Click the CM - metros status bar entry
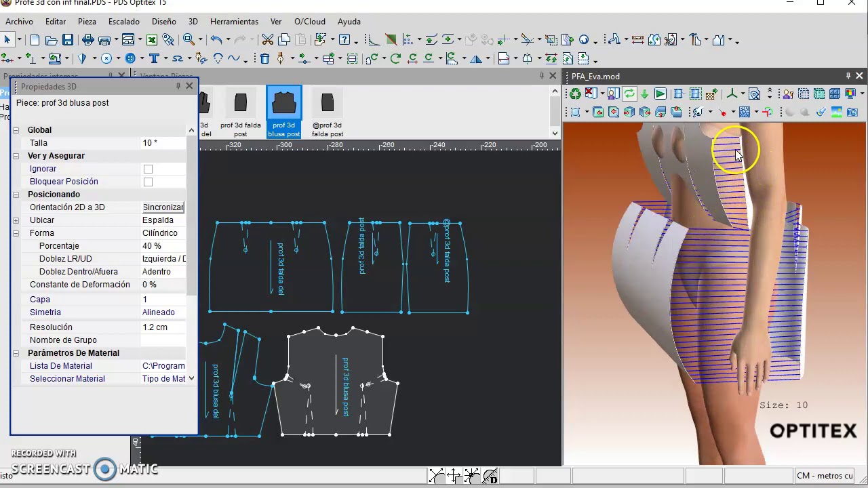Image resolution: width=868 pixels, height=488 pixels. coord(825,476)
